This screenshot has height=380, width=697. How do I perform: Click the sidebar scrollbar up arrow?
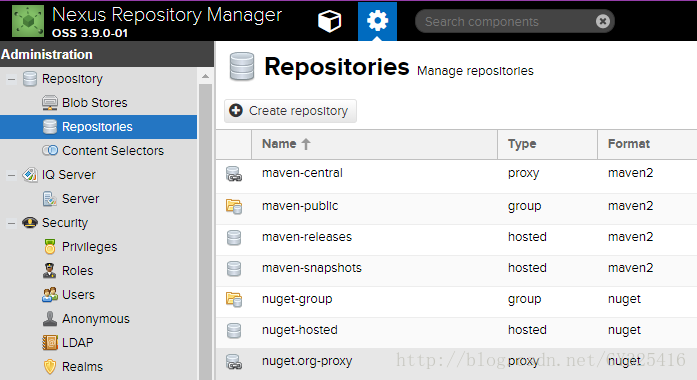tap(205, 76)
